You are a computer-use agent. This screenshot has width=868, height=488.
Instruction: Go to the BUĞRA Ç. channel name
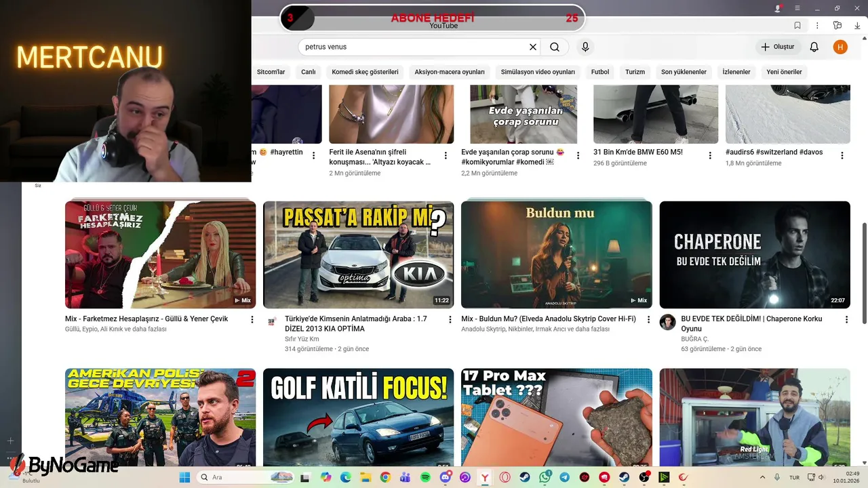[694, 339]
